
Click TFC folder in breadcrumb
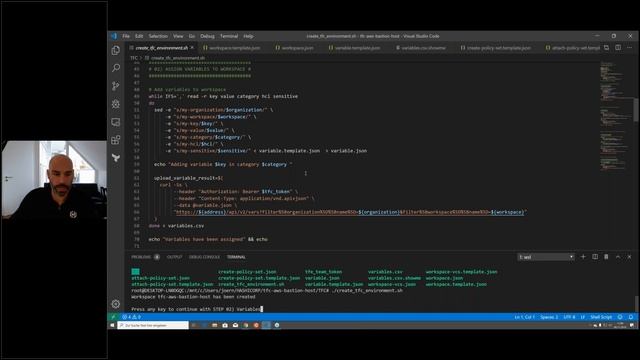(134, 58)
